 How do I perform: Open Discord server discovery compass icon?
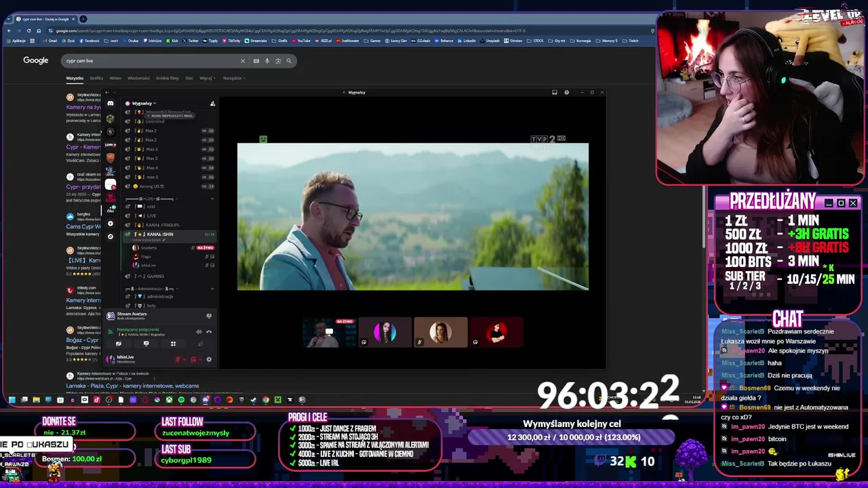pyautogui.click(x=111, y=236)
